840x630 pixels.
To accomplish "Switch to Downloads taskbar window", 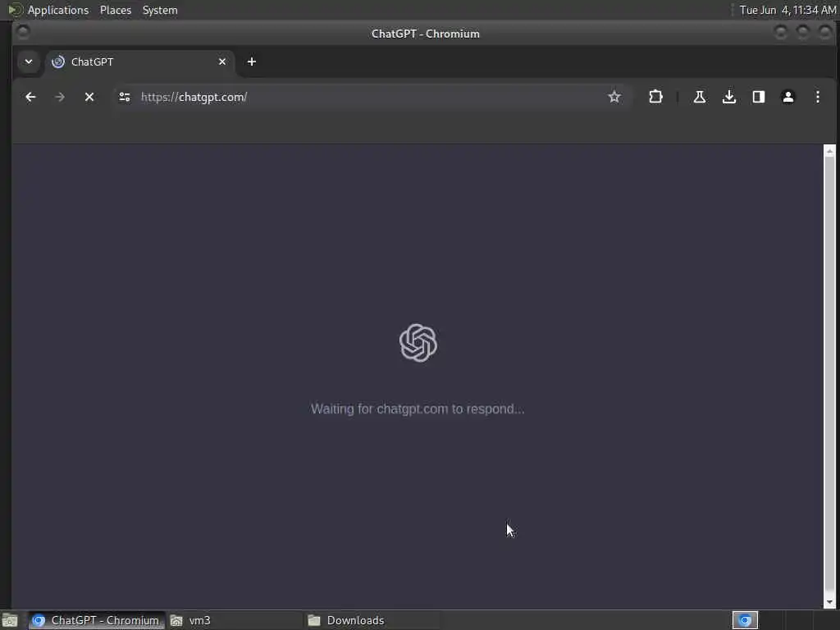I will point(372,620).
